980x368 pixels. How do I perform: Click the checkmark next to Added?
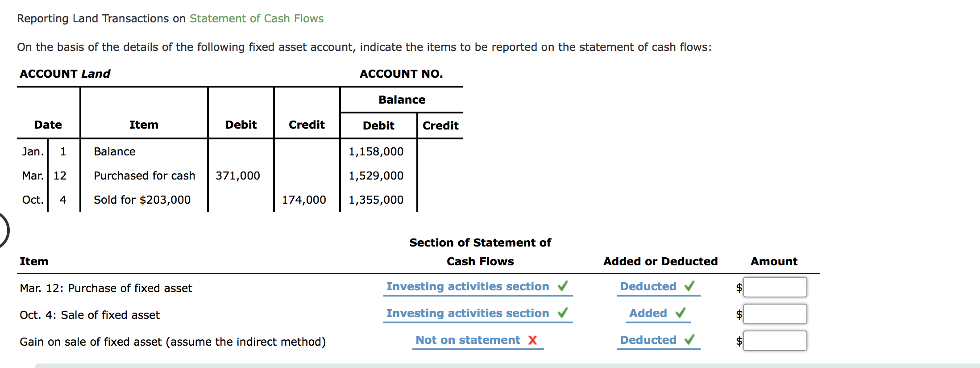click(x=680, y=313)
